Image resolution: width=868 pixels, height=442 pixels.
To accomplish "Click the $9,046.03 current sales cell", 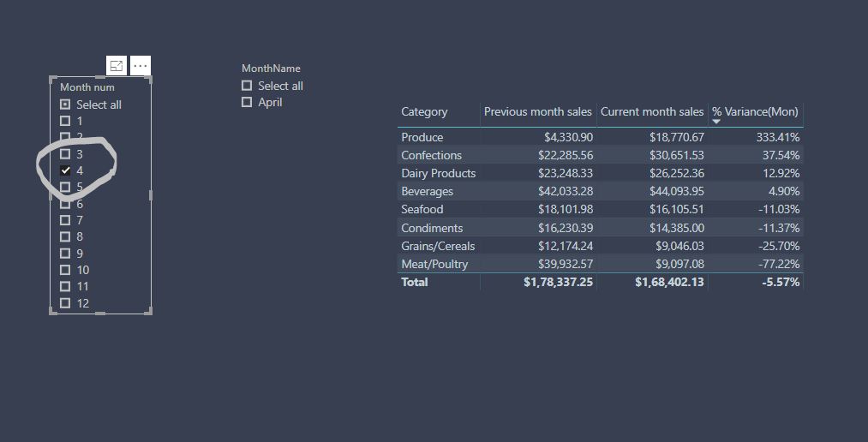I will 680,246.
